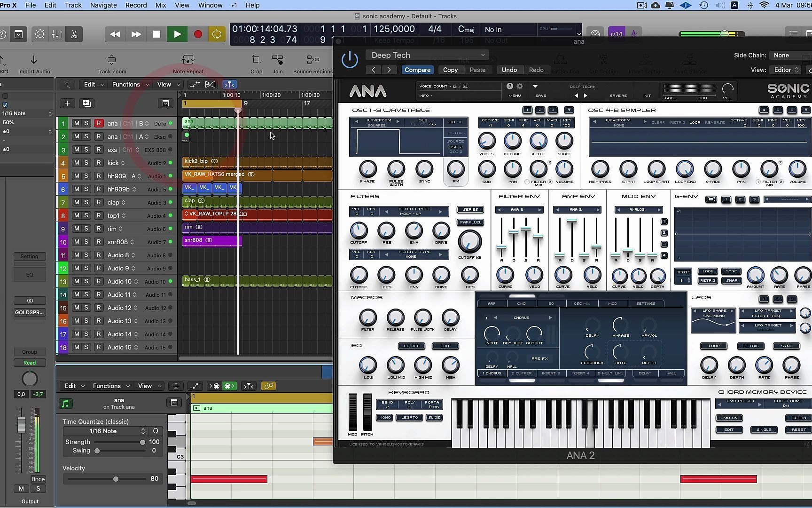Image resolution: width=812 pixels, height=508 pixels.
Task: Solo the clap track
Action: (x=86, y=202)
